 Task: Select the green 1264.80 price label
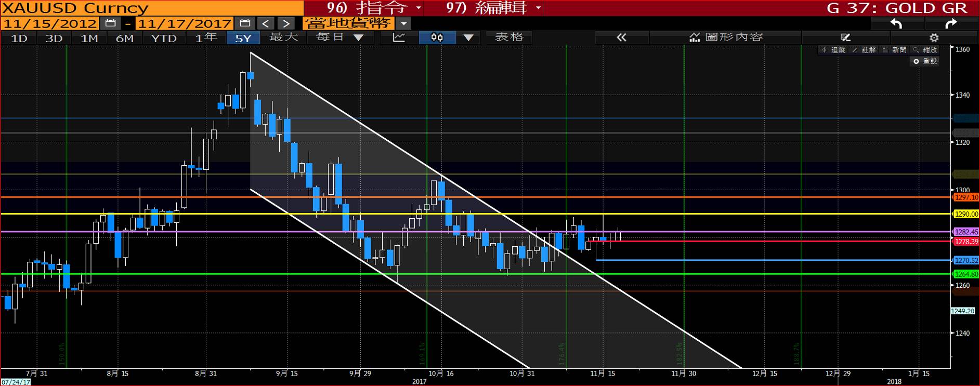tap(966, 274)
